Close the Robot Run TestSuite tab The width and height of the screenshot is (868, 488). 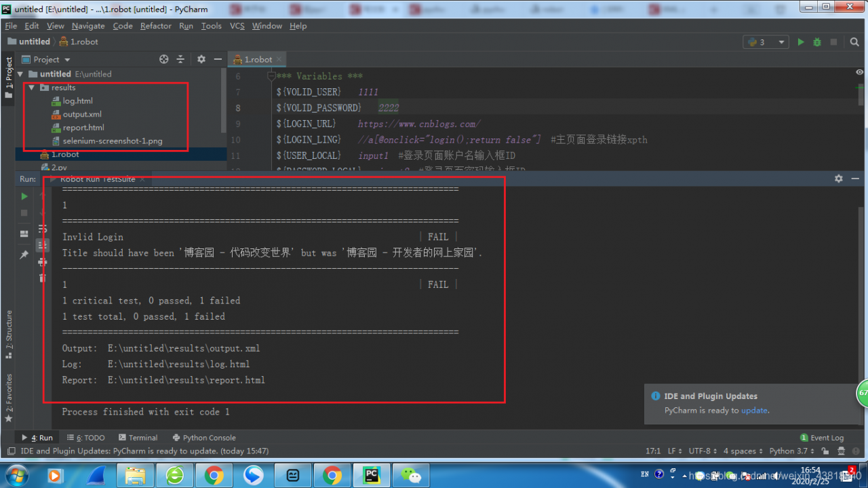click(x=142, y=179)
